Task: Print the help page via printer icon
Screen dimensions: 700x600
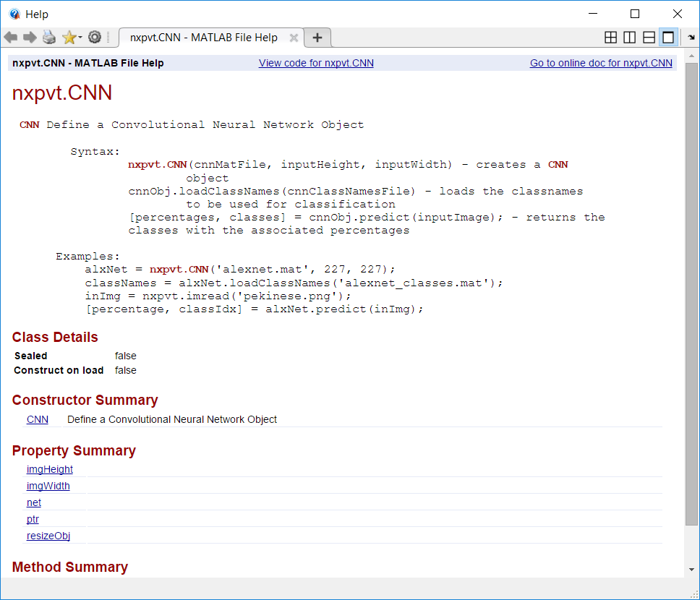Action: tap(49, 38)
